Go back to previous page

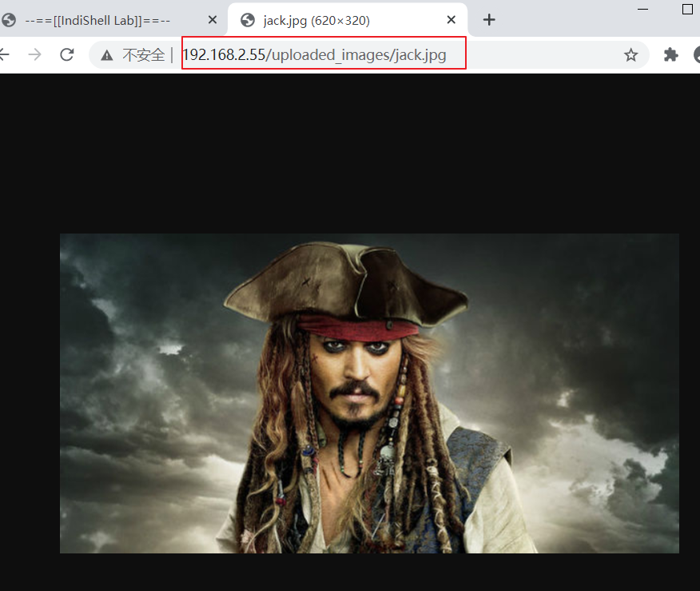click(x=4, y=54)
